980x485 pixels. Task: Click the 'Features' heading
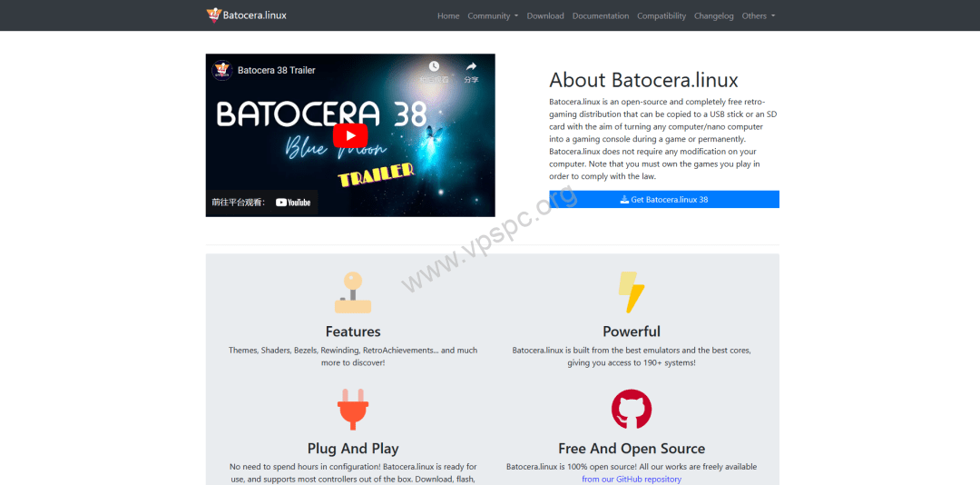[x=353, y=331]
